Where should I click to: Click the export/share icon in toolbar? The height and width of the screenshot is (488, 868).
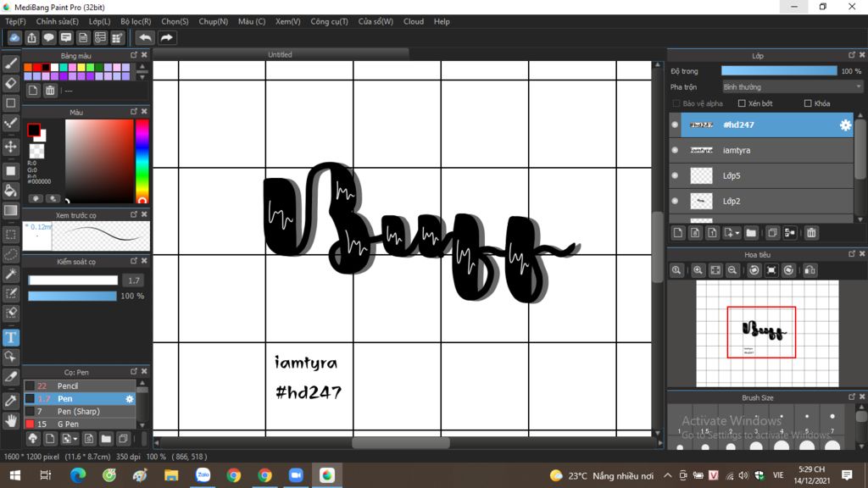(31, 37)
